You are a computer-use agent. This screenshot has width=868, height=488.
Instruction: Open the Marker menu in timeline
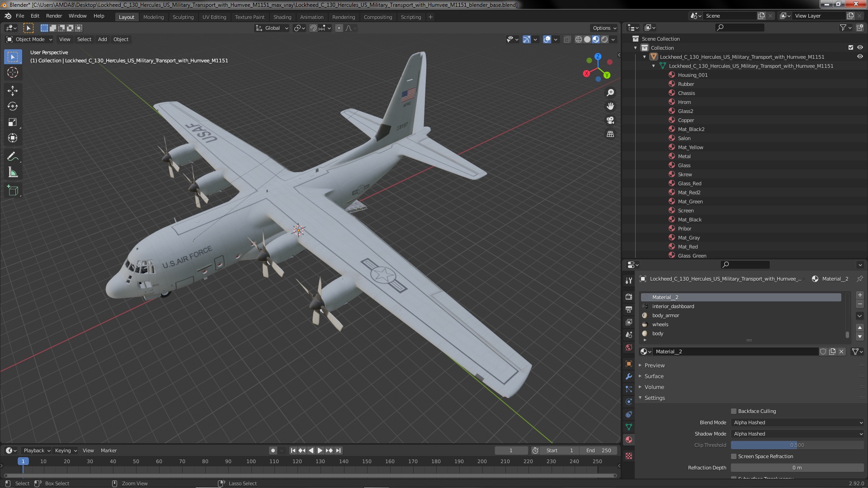(x=108, y=450)
